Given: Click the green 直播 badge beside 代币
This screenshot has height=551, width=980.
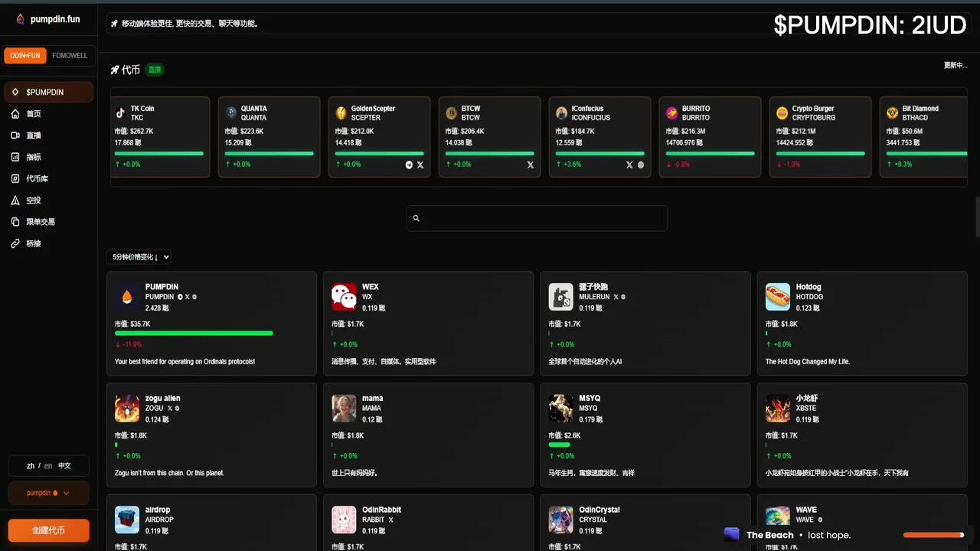Looking at the screenshot, I should pyautogui.click(x=155, y=70).
